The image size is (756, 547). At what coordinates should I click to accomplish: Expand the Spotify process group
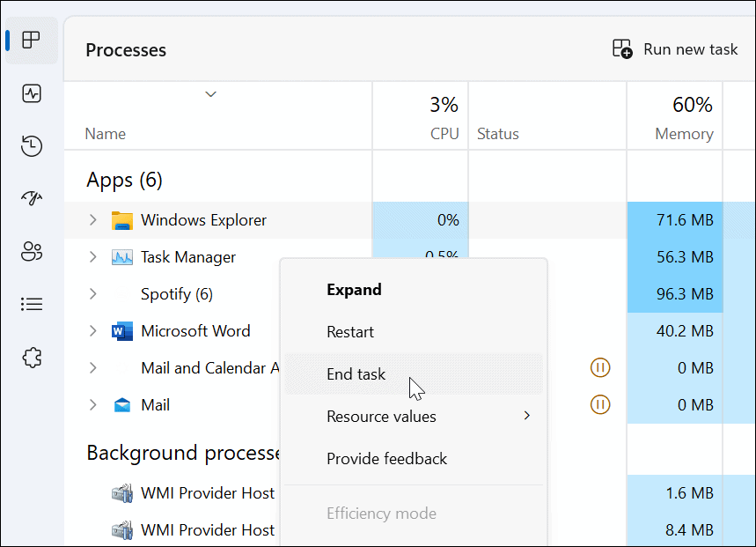tap(92, 293)
